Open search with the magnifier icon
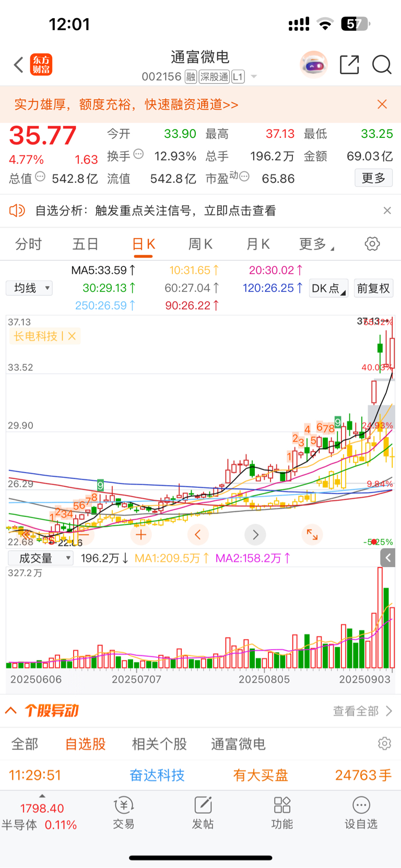 382,65
